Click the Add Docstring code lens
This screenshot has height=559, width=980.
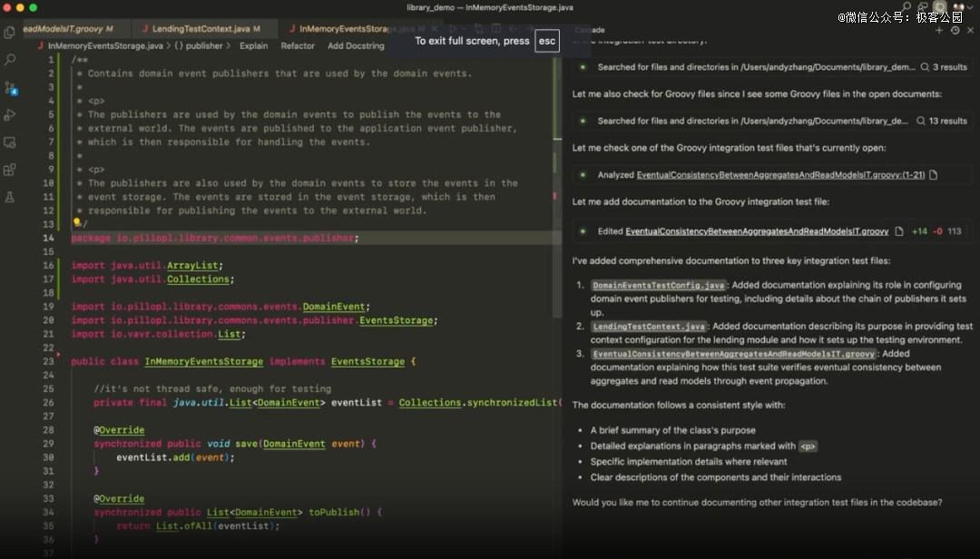356,45
